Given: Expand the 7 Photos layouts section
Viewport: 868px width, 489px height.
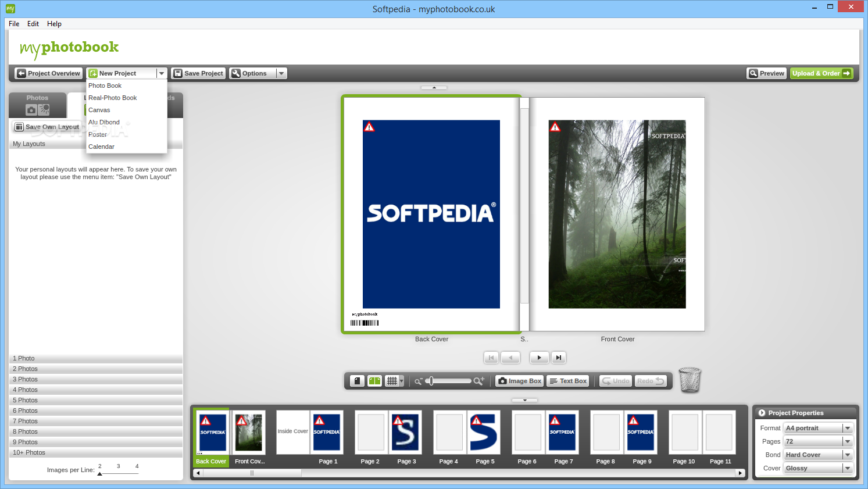Looking at the screenshot, I should point(96,421).
